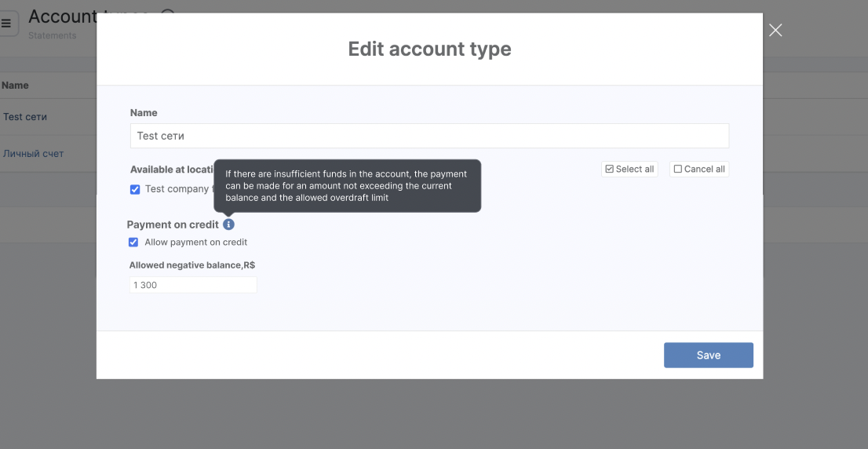868x449 pixels.
Task: Disable Allow payment on credit checkbox
Action: click(133, 243)
